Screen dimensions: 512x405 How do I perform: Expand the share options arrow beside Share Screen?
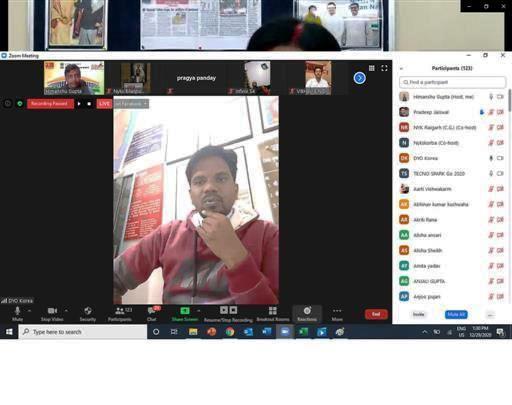tap(199, 310)
